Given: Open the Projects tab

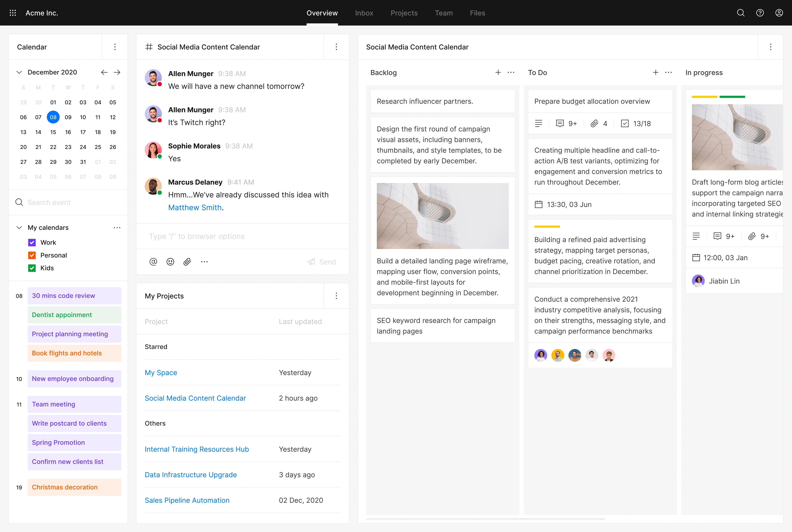Looking at the screenshot, I should (404, 13).
